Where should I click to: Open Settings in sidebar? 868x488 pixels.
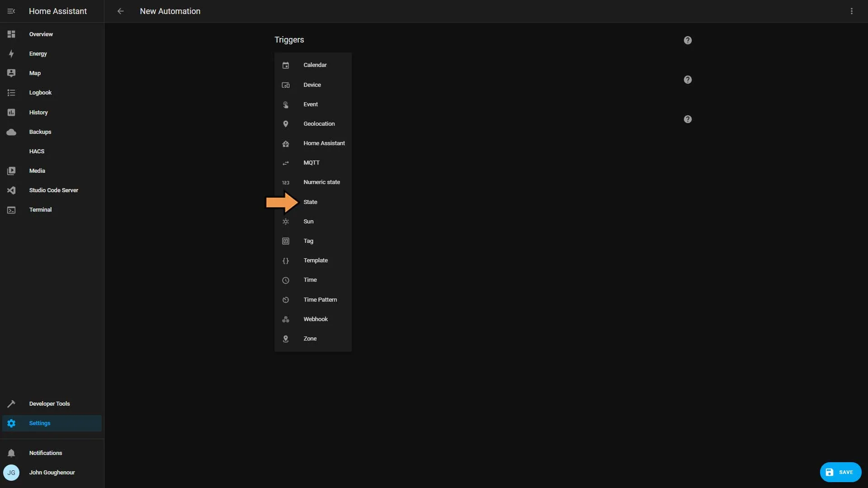(x=52, y=423)
